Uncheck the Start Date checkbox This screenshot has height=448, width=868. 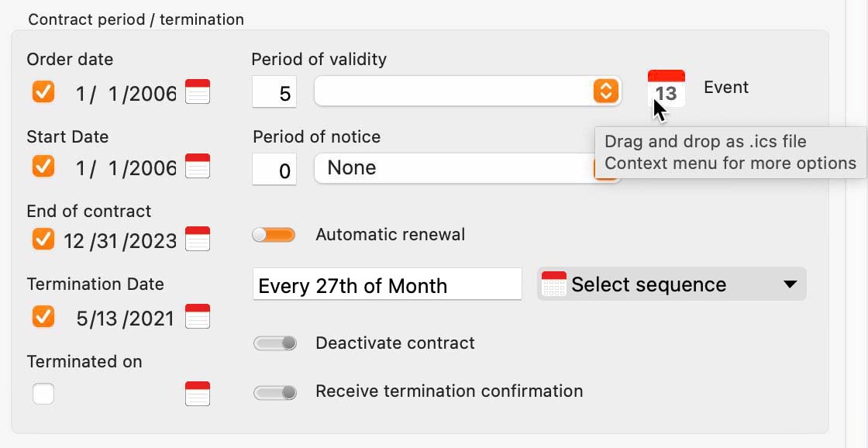pos(43,166)
